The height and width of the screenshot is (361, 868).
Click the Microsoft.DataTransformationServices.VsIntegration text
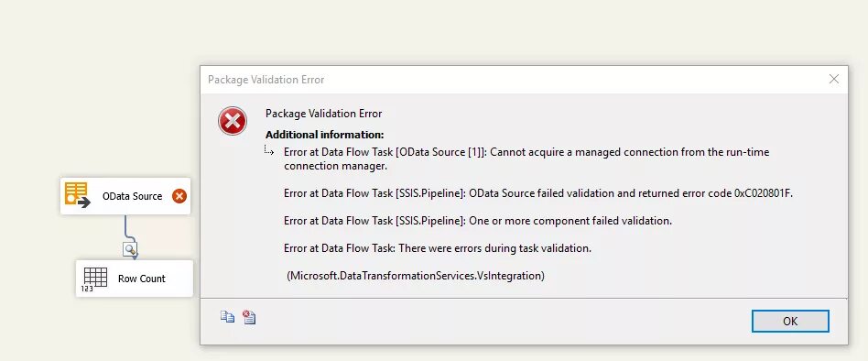coord(416,275)
